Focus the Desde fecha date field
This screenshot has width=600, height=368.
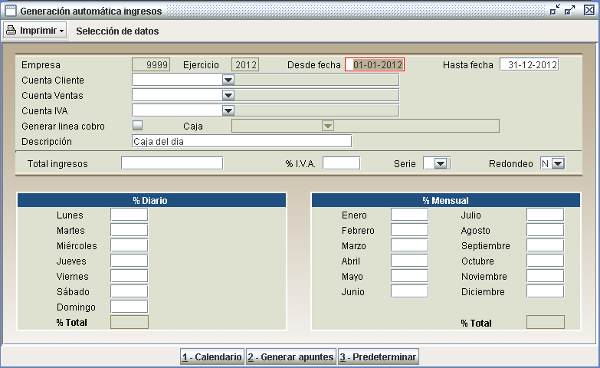(x=375, y=65)
